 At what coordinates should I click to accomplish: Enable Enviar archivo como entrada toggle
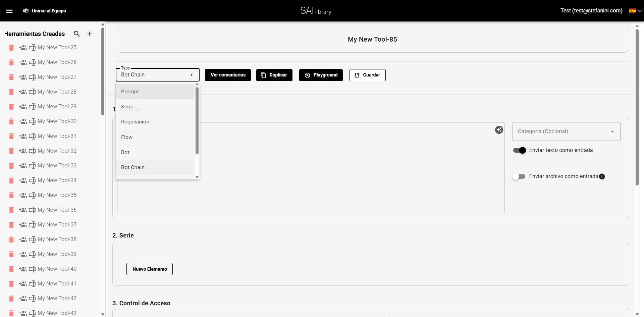coord(519,176)
